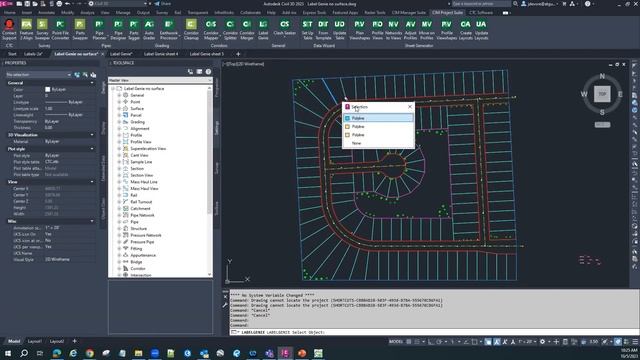Click the Contact Support ribbon icon
Viewport: 640px width, 360px height.
(9, 29)
